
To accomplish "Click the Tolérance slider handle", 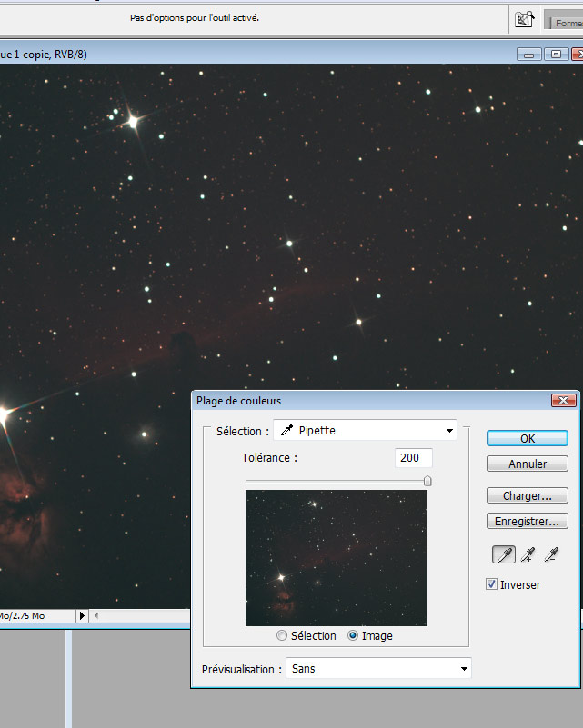I will [427, 481].
